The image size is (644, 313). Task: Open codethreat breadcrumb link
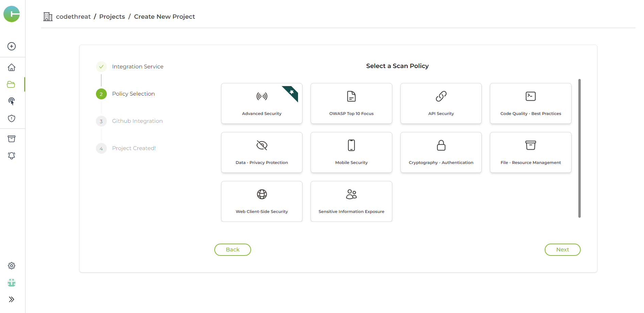click(x=73, y=17)
